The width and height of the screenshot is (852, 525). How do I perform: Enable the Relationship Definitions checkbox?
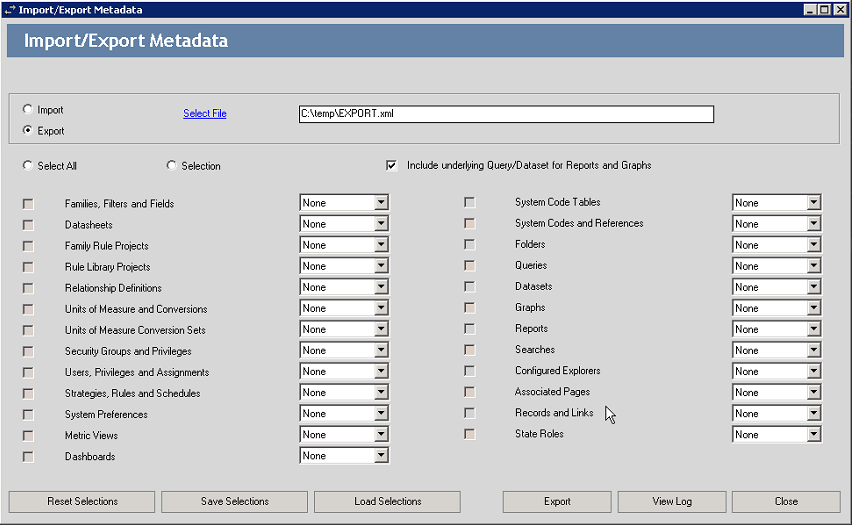(x=28, y=288)
